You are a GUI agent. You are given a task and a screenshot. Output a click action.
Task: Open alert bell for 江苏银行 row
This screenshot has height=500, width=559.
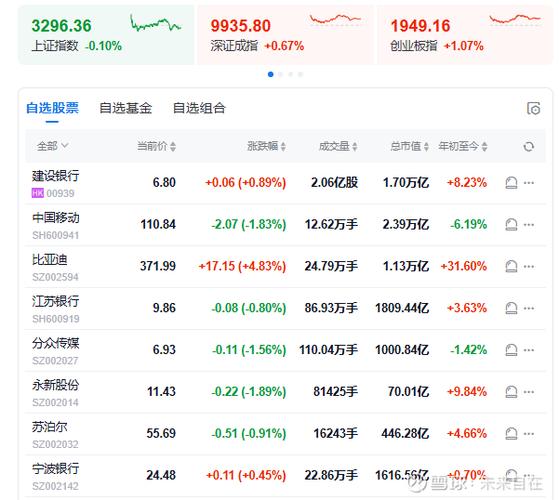(x=511, y=308)
